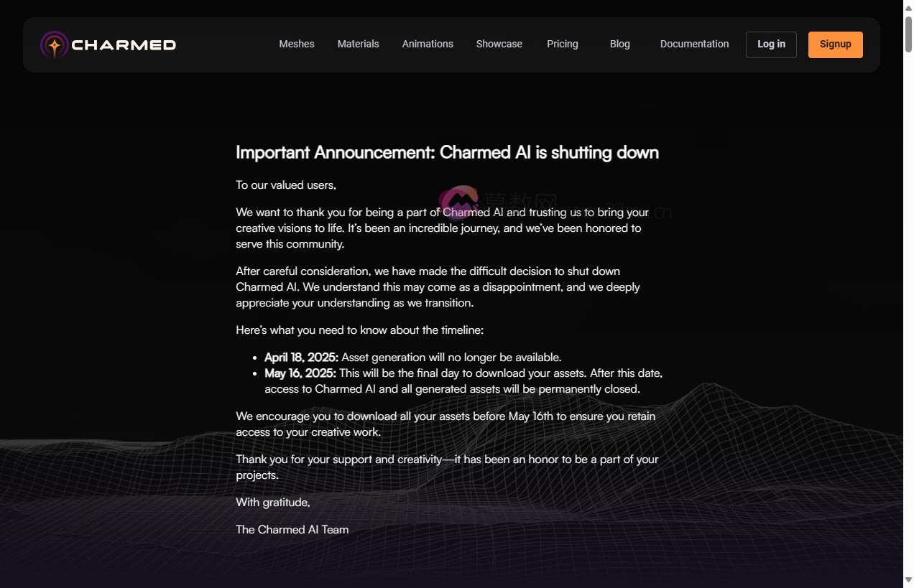The image size is (914, 588).
Task: Click the May 16, 2025 timeline entry
Action: tap(463, 373)
